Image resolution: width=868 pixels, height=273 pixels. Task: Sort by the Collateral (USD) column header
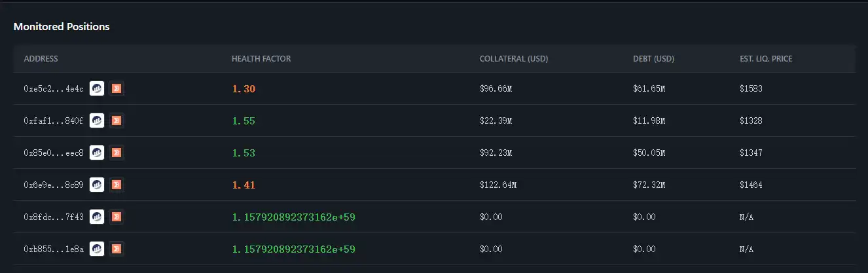[514, 59]
